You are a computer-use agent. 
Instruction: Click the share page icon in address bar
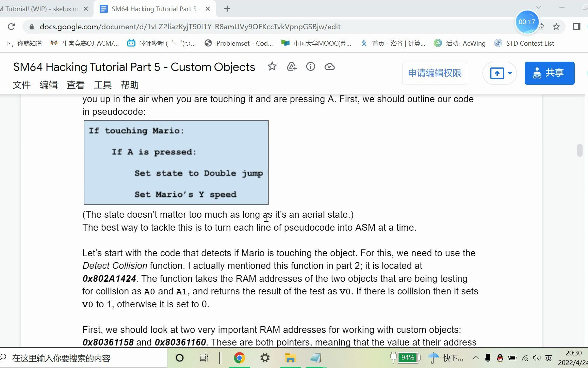tap(542, 27)
